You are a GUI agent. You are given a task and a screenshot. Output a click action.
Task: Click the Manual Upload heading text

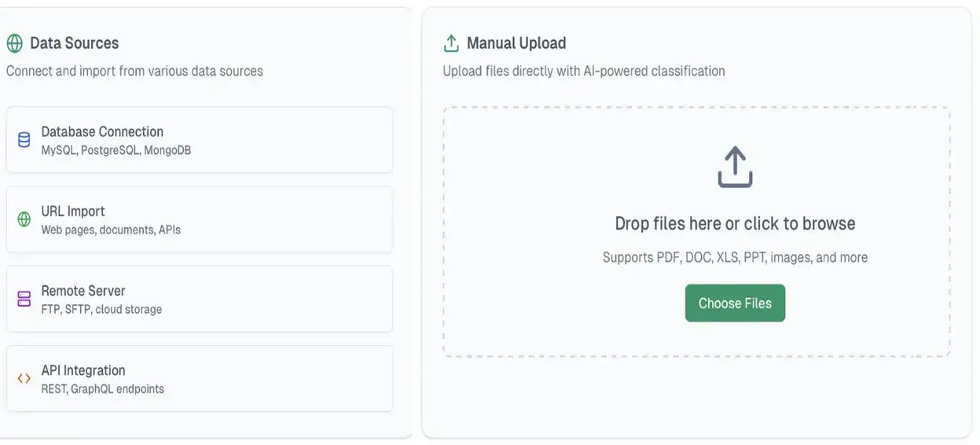516,43
